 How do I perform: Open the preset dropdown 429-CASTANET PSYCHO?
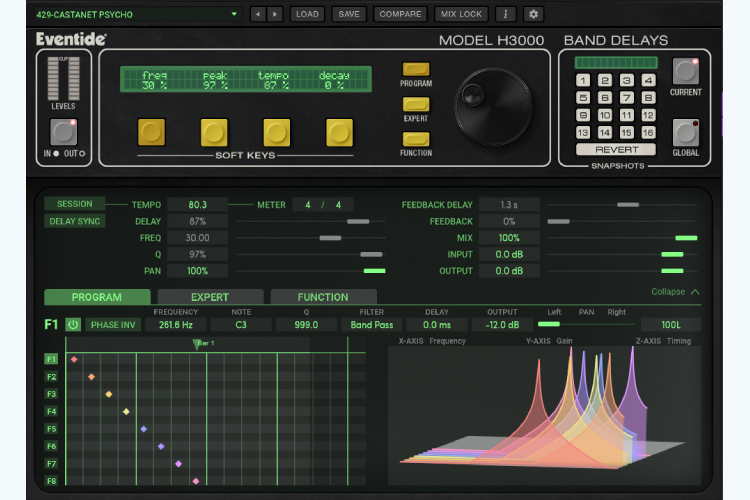coord(137,14)
